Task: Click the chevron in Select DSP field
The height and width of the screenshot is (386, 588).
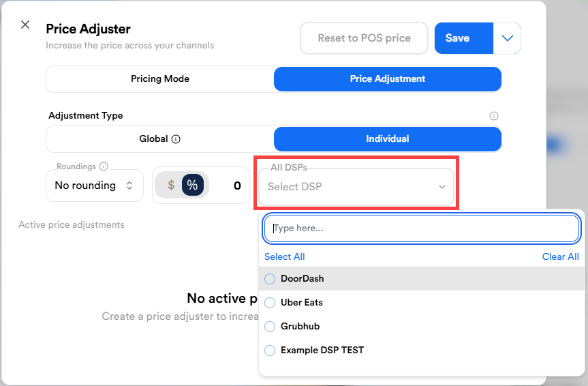Action: click(442, 187)
